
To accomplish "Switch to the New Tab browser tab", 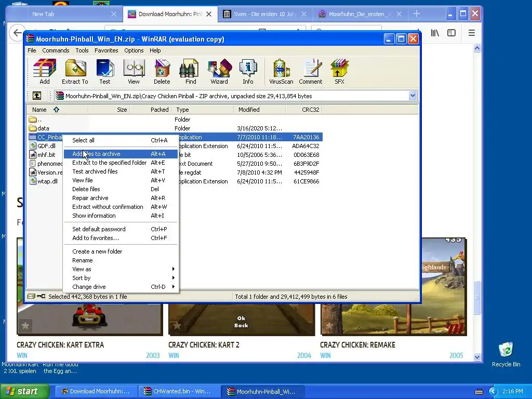I will point(64,14).
